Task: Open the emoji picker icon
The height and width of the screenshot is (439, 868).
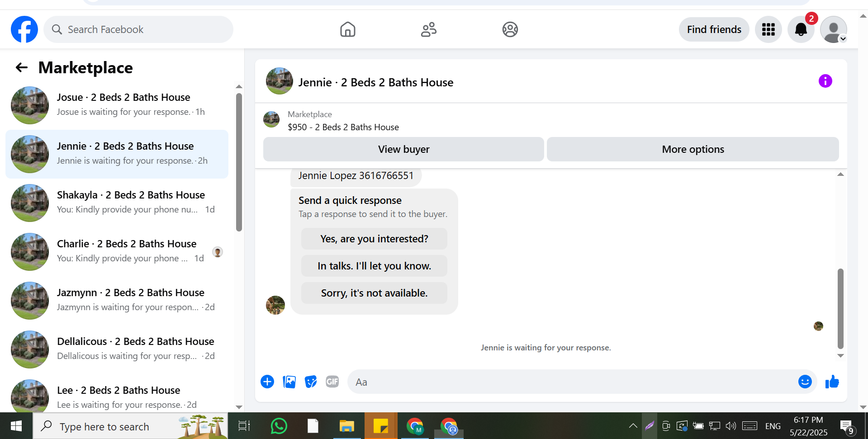Action: (805, 382)
